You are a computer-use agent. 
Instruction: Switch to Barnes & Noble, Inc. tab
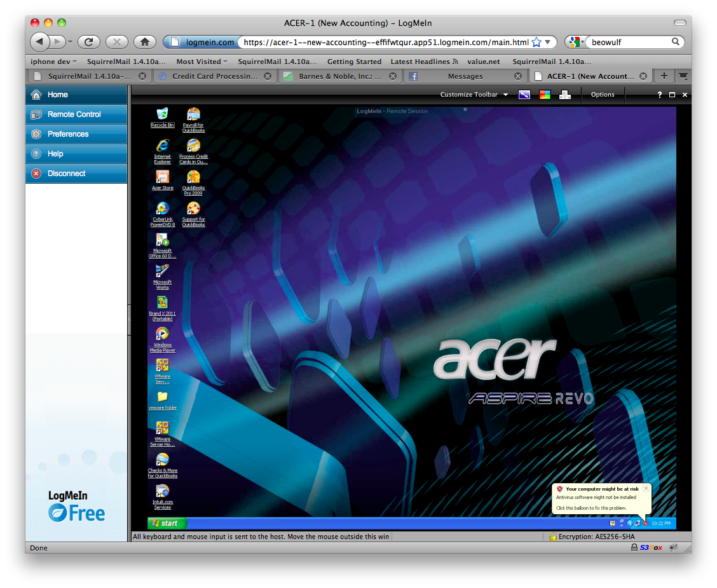(x=340, y=76)
